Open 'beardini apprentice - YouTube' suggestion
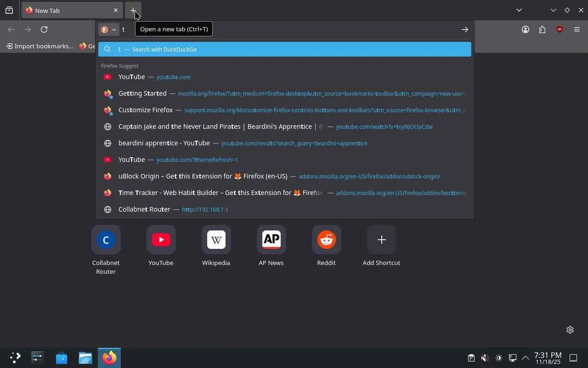588x368 pixels. pos(285,143)
